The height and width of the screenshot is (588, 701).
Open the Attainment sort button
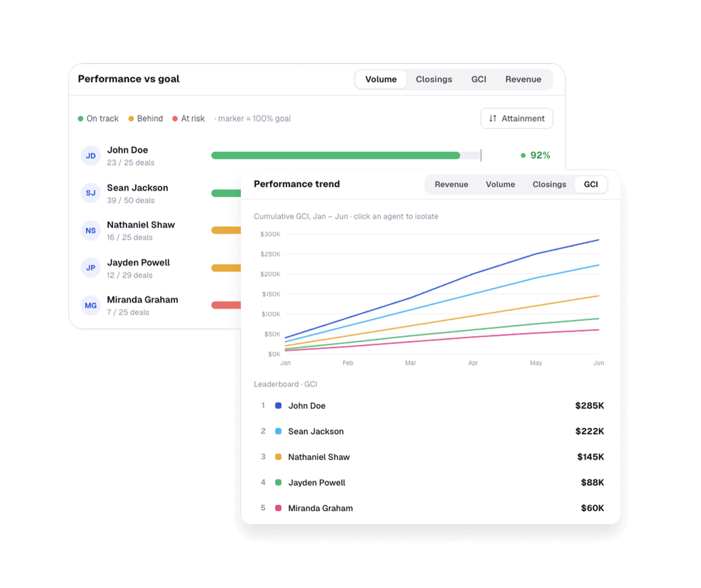[517, 119]
